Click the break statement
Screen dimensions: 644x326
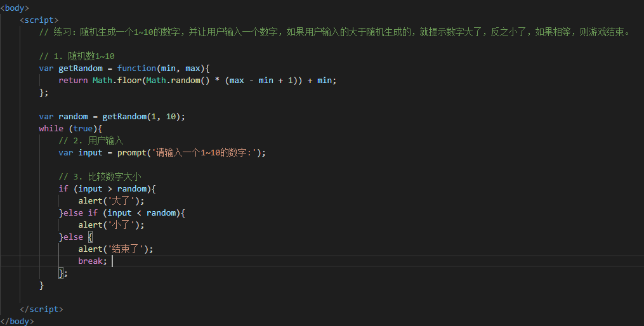tap(93, 261)
